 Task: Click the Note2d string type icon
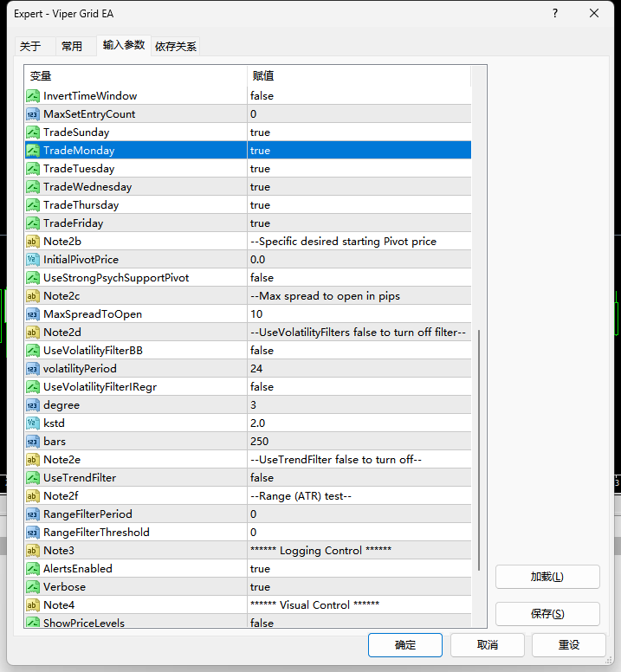[33, 333]
